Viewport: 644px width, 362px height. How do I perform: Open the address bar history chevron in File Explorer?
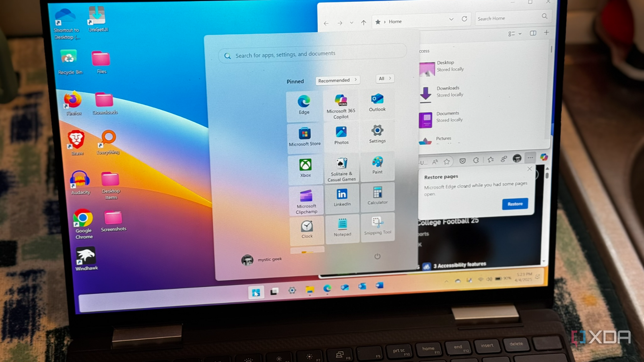451,19
